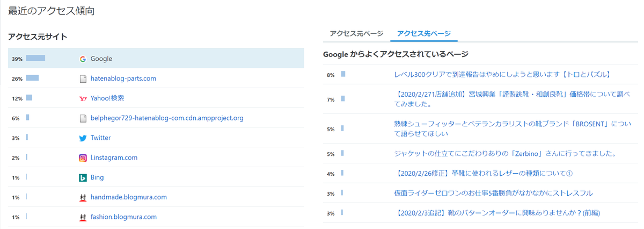The image size is (644, 229).
Task: Open the Yahoo!検索 link
Action: pyautogui.click(x=107, y=98)
